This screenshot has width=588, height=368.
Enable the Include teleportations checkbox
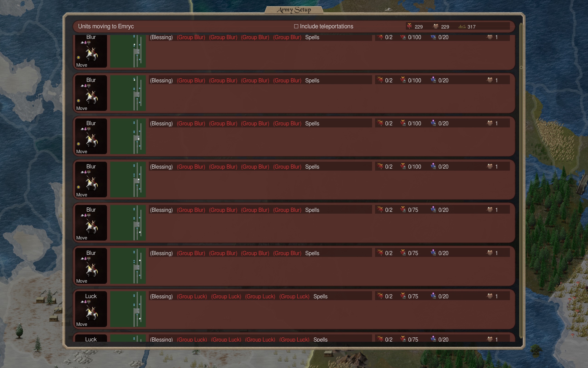click(296, 26)
